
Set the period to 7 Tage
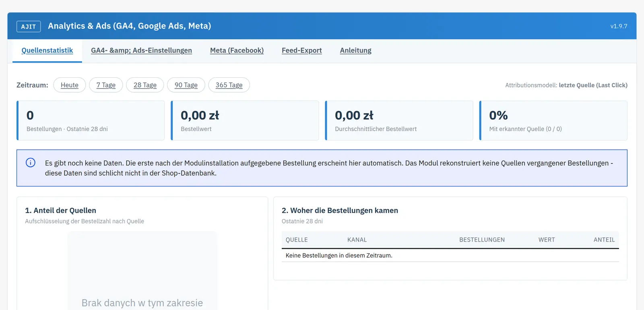point(106,85)
